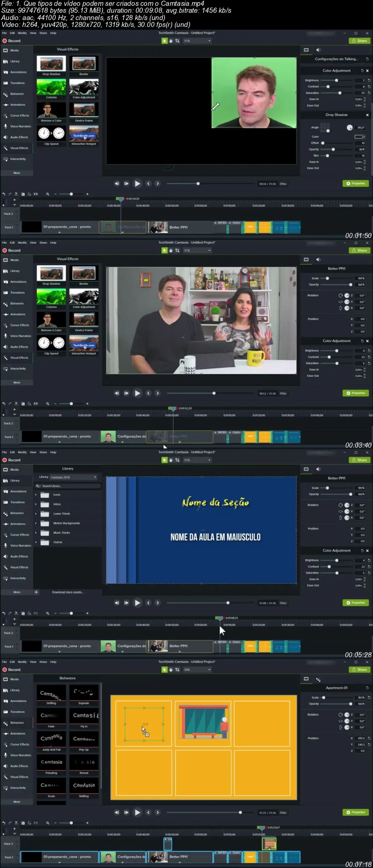The image size is (373, 868).
Task: Select the Jump And Fall behavior thumbnail
Action: 51,739
